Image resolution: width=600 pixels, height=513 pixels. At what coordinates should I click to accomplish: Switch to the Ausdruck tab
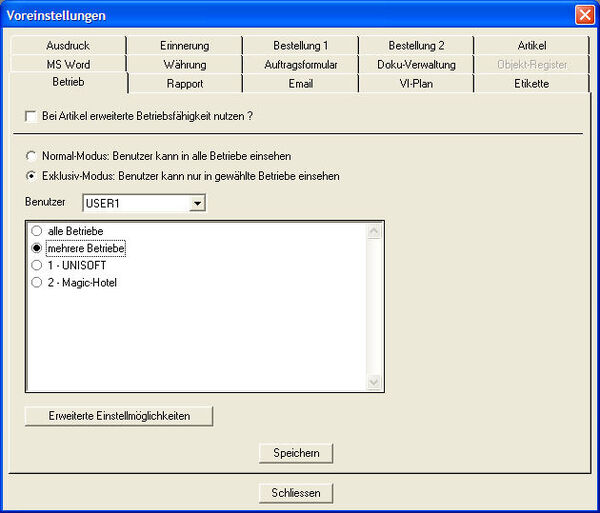click(68, 46)
